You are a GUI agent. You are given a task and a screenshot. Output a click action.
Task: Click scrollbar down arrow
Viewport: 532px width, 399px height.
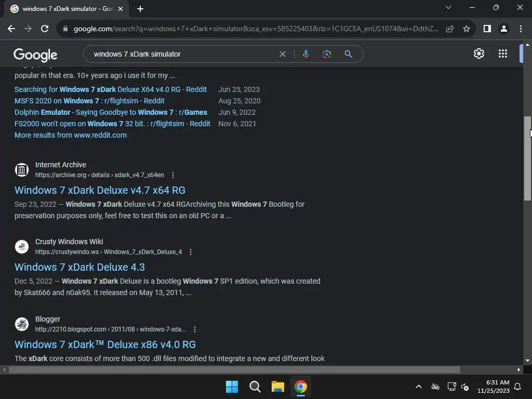[527, 361]
